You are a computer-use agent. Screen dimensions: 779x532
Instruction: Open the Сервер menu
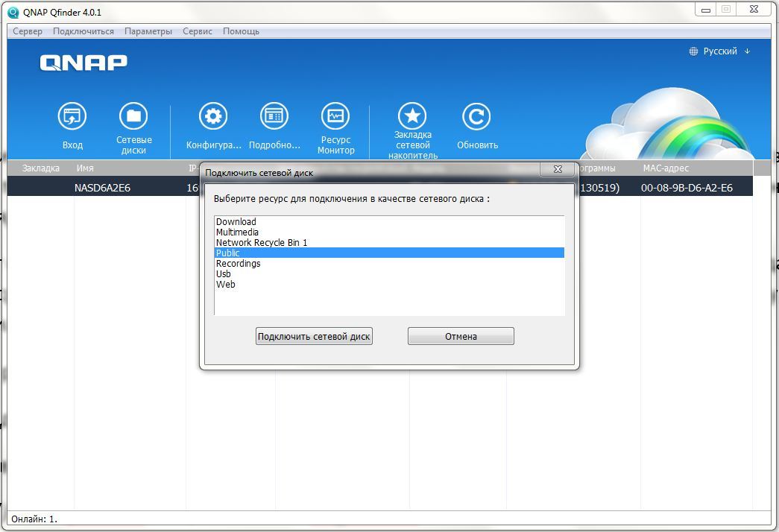(28, 31)
